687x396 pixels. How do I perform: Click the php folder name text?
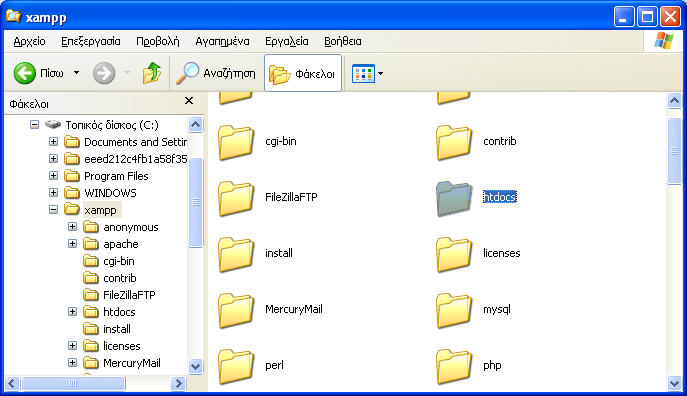tap(492, 365)
